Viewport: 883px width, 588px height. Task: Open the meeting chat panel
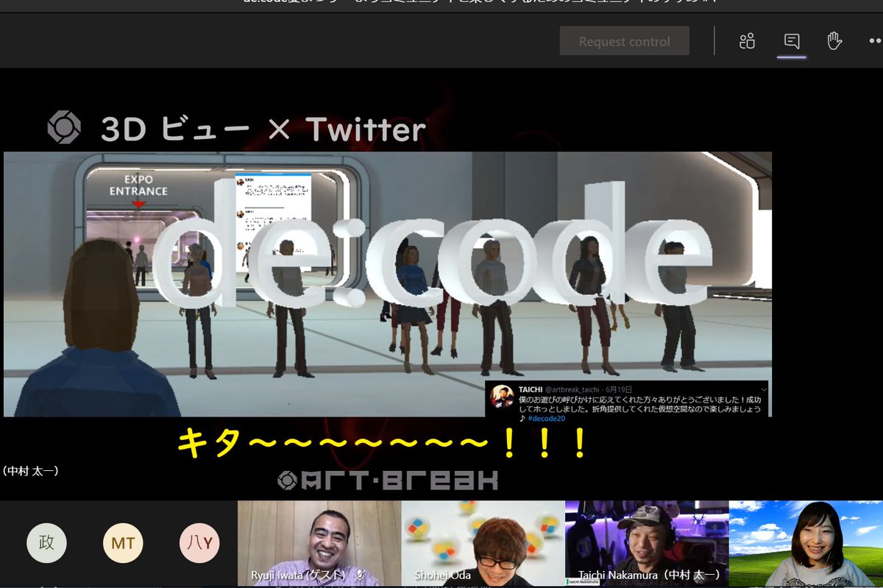point(790,42)
